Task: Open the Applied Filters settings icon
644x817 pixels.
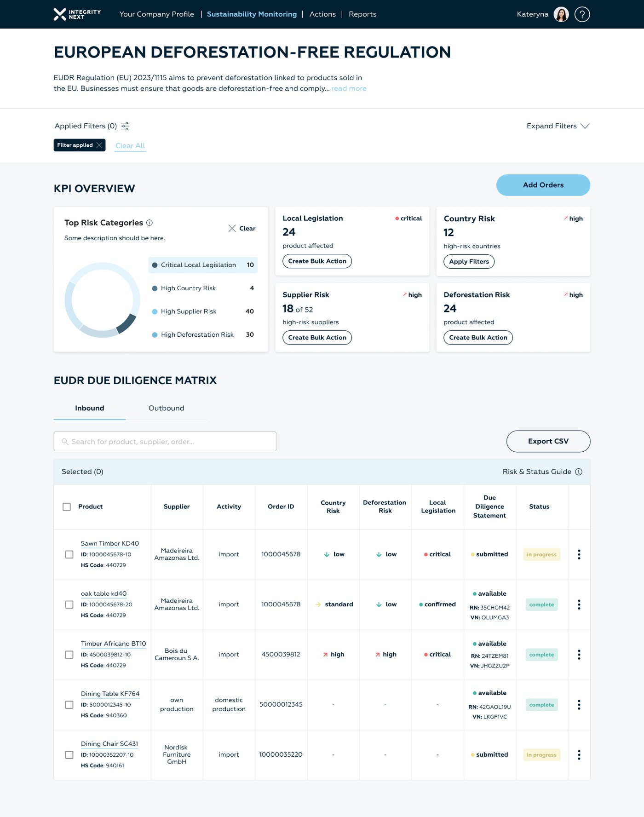Action: point(125,126)
